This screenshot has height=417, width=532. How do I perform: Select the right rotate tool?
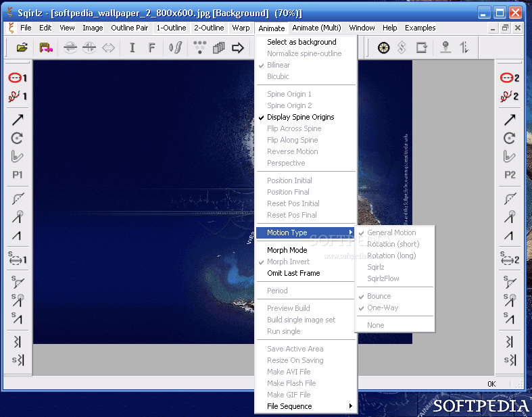point(509,138)
